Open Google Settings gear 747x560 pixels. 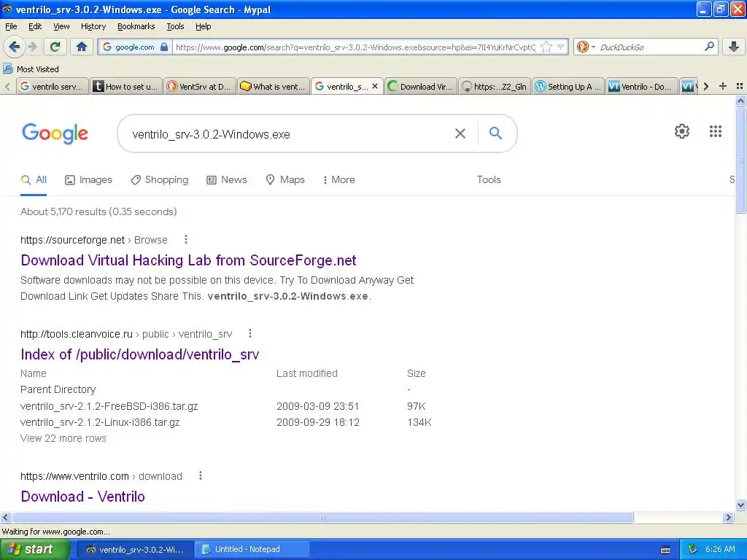click(x=682, y=131)
